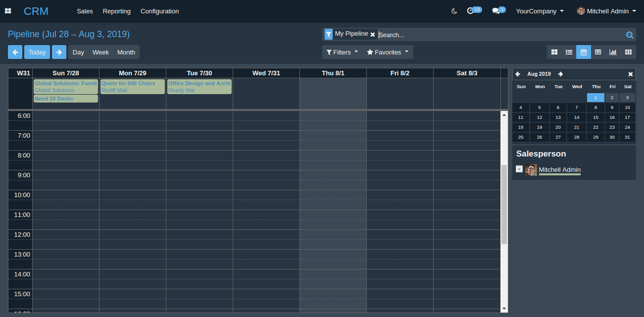
Task: Open the apps grid menu icon
Action: coord(8,11)
